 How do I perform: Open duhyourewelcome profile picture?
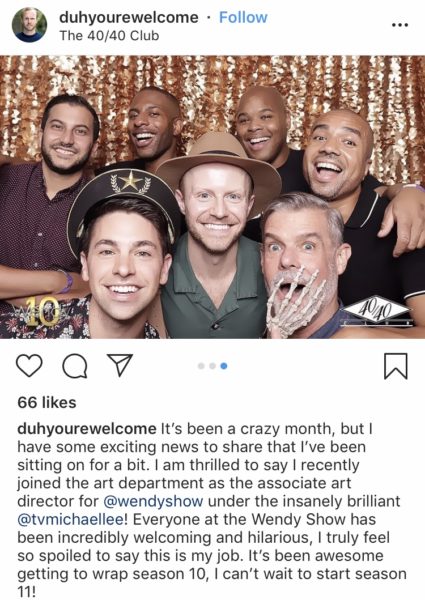(x=29, y=24)
